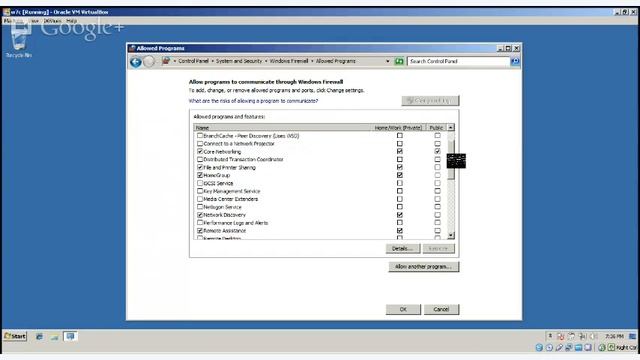
Task: Click the allowed programs list scrollbar thumb
Action: 451,159
